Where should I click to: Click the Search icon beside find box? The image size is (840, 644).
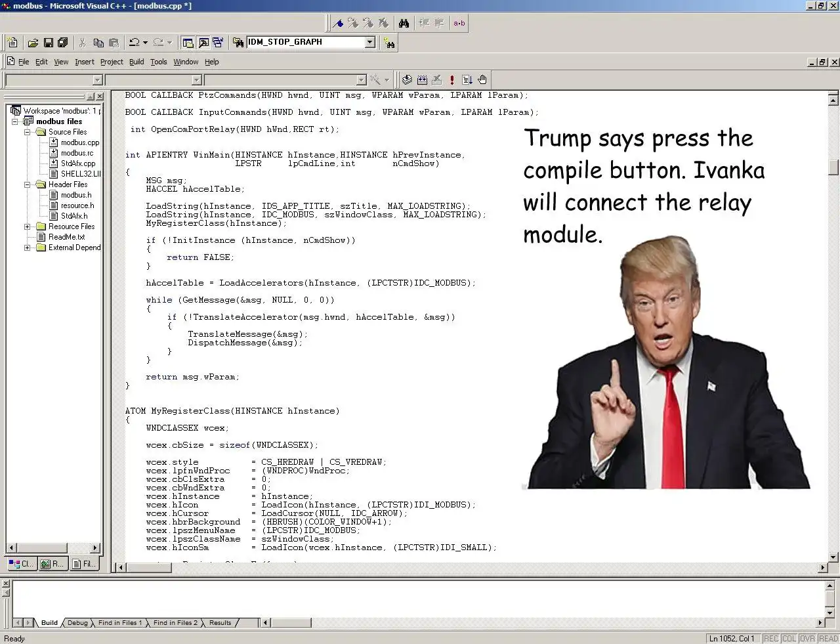[x=390, y=43]
